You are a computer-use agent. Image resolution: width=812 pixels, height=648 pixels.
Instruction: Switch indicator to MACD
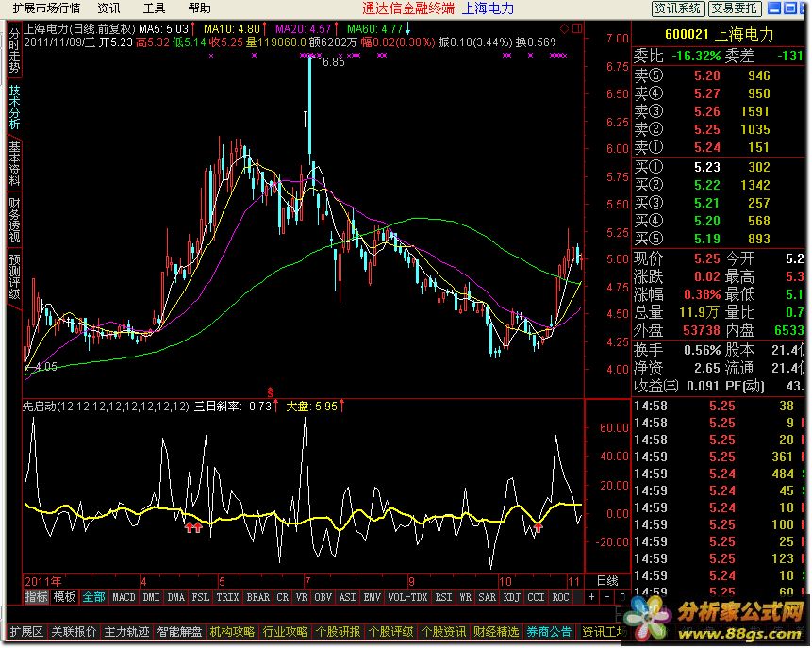tap(124, 597)
